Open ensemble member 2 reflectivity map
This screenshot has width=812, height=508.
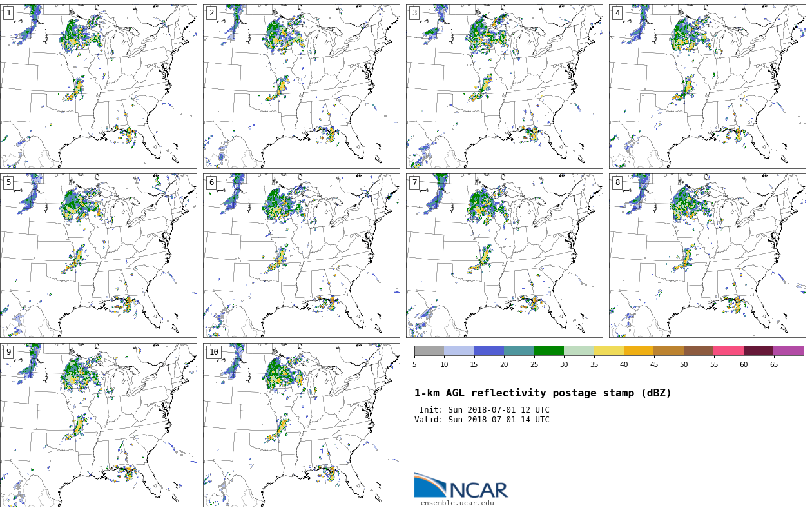[x=302, y=86]
